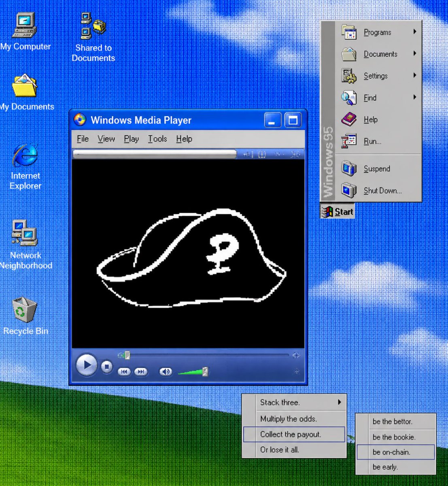Adjust the green volume slider

pos(193,372)
